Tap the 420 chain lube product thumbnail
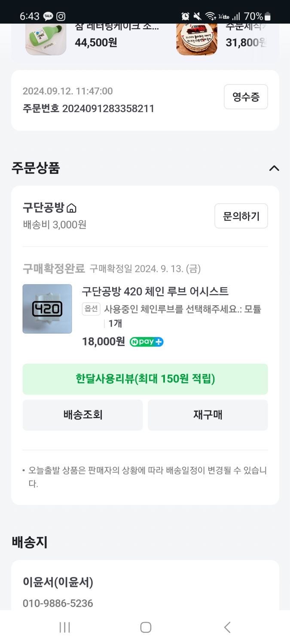The height and width of the screenshot is (644, 290). tap(47, 308)
